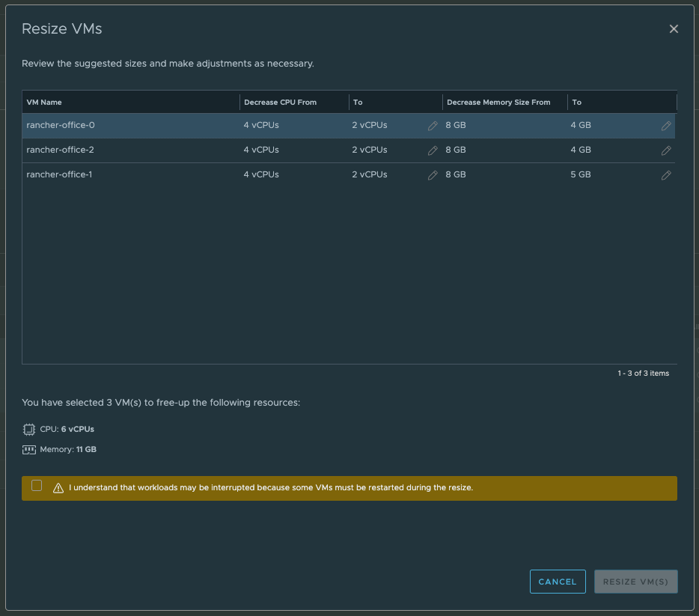Screen dimensions: 699x616
Task: Click the CPU 'To' column header
Action: [358, 102]
